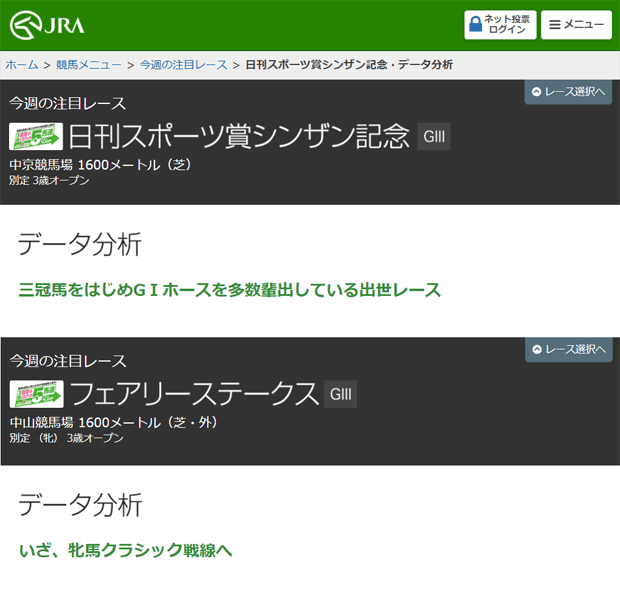The height and width of the screenshot is (598, 620).
Task: Click the banner thumbnail beside フェアリーステークス
Action: pos(36,394)
